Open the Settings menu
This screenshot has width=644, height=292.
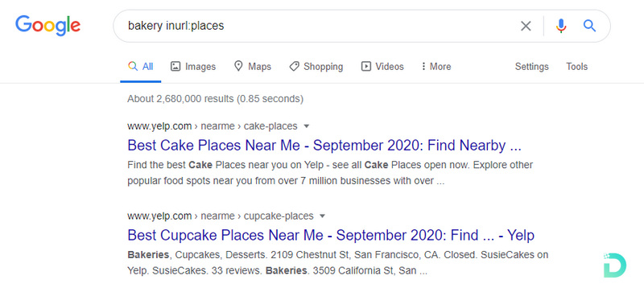point(531,67)
